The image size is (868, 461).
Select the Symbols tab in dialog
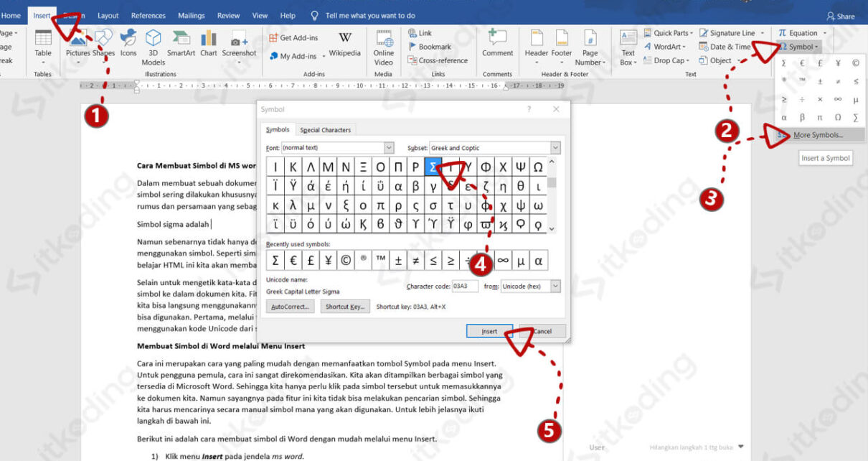pos(278,130)
